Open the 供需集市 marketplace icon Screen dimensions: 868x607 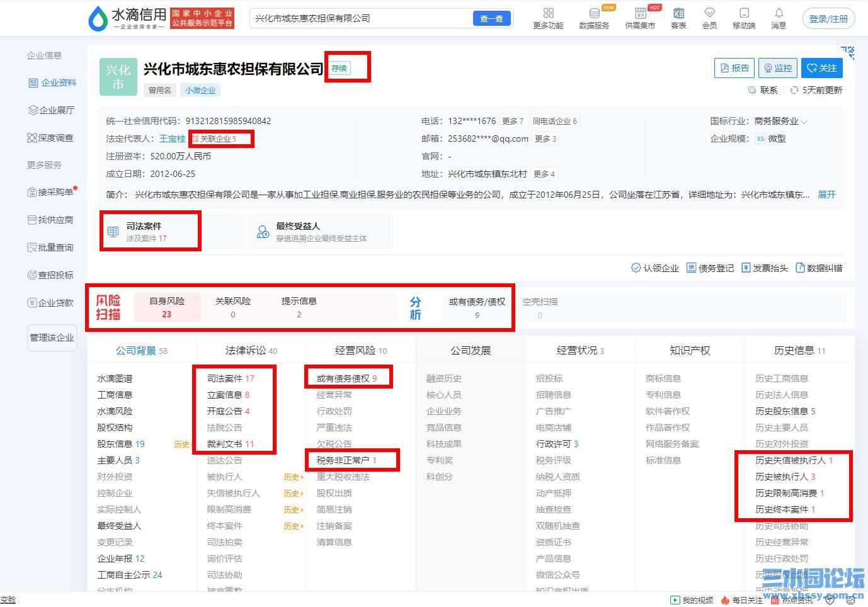(640, 17)
